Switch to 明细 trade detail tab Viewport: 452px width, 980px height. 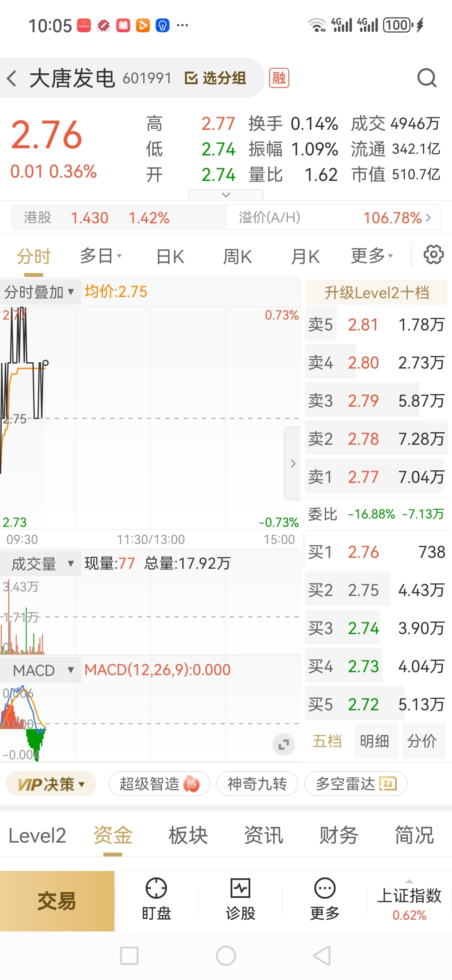[x=375, y=741]
